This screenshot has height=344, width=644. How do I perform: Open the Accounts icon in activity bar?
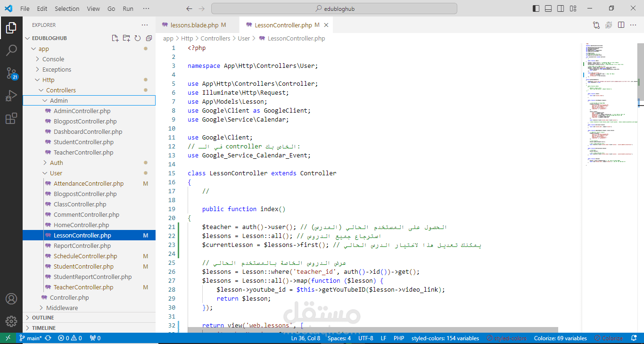[11, 299]
